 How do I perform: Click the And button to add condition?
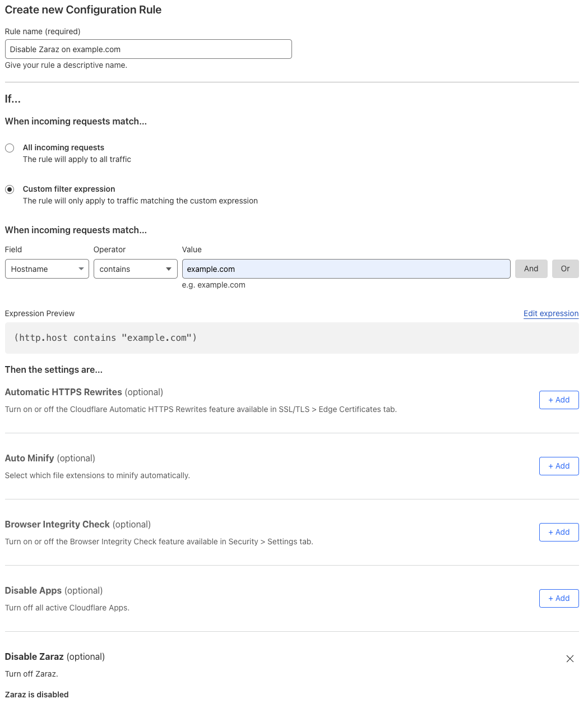531,269
